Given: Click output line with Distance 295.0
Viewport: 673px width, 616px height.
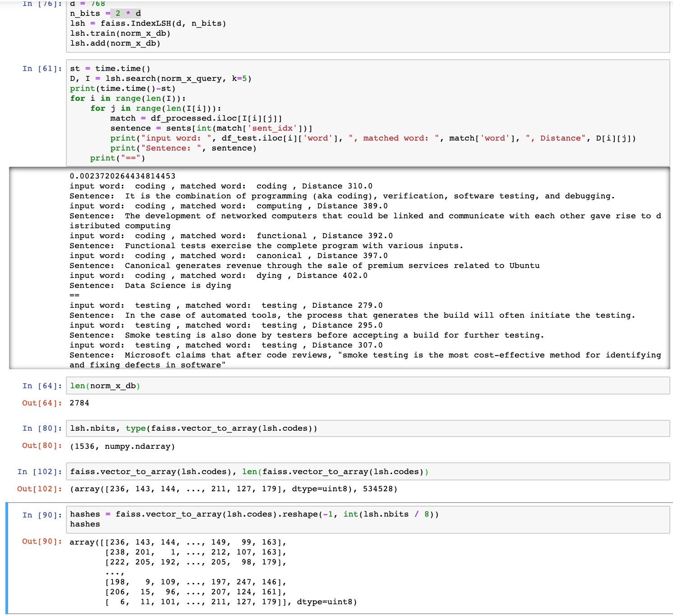Looking at the screenshot, I should [226, 325].
